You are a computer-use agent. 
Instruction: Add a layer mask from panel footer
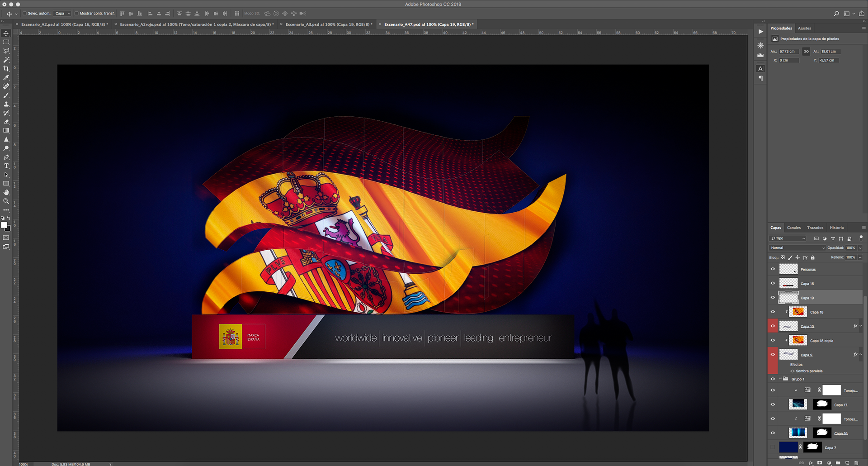point(820,463)
